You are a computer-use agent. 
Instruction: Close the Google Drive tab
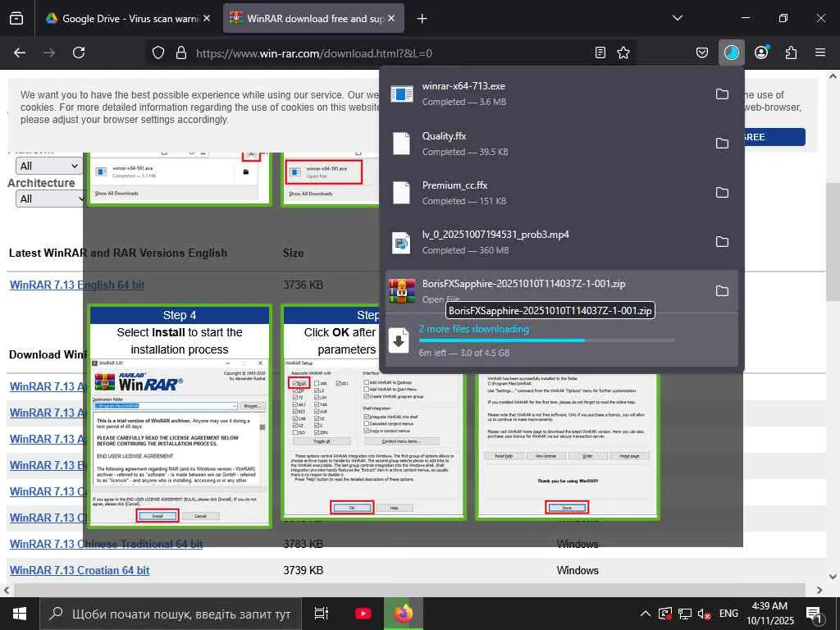pyautogui.click(x=207, y=18)
